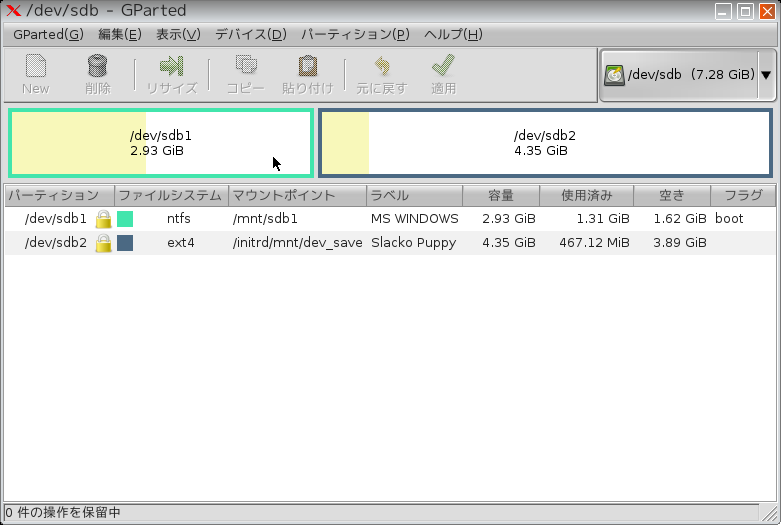This screenshot has width=781, height=525.
Task: Click the ext4 filesystem cell
Action: click(181, 243)
